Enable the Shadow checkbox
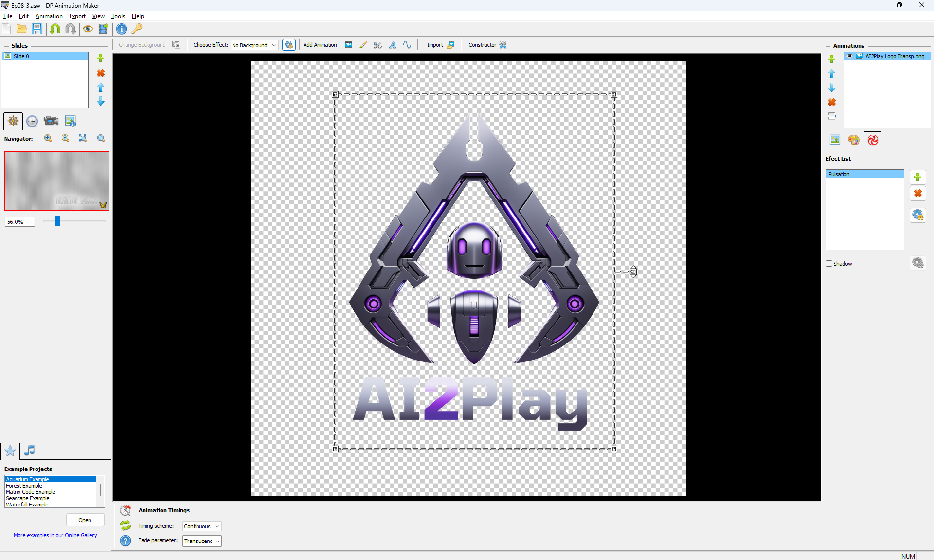This screenshot has height=560, width=934. pos(829,264)
